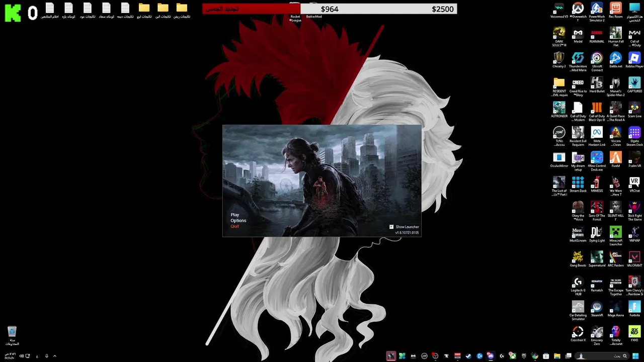Open the Chivalry 2 shortcut

[x=559, y=61]
